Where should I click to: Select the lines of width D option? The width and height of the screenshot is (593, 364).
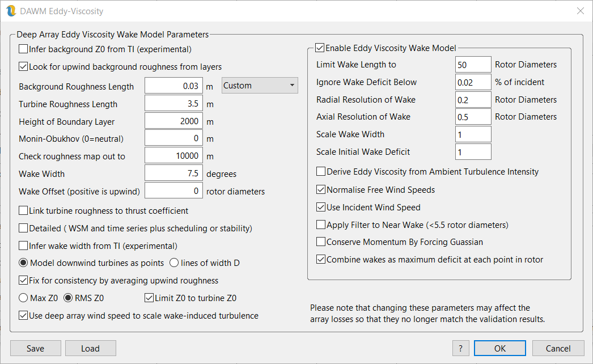(x=174, y=263)
